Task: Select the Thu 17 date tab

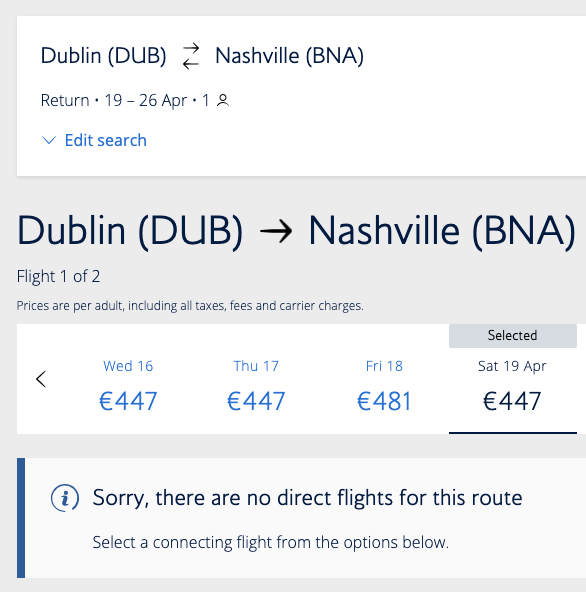Action: point(256,384)
